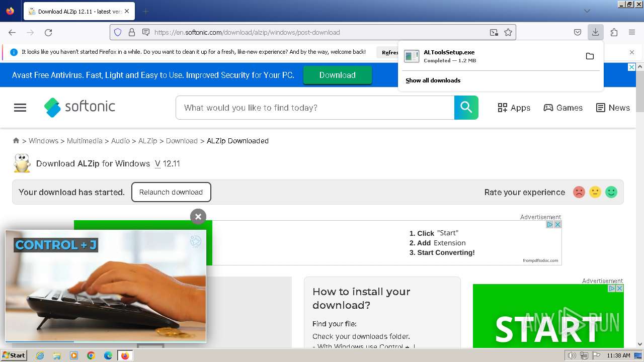Image resolution: width=644 pixels, height=362 pixels.
Task: Dismiss the Firefox refresh notification bar
Action: [x=632, y=52]
